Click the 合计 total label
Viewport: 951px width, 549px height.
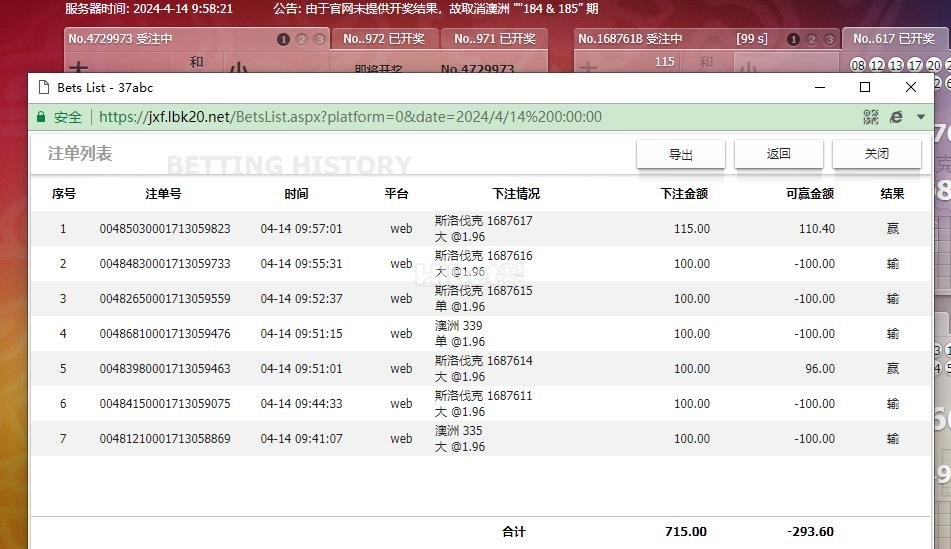click(514, 531)
